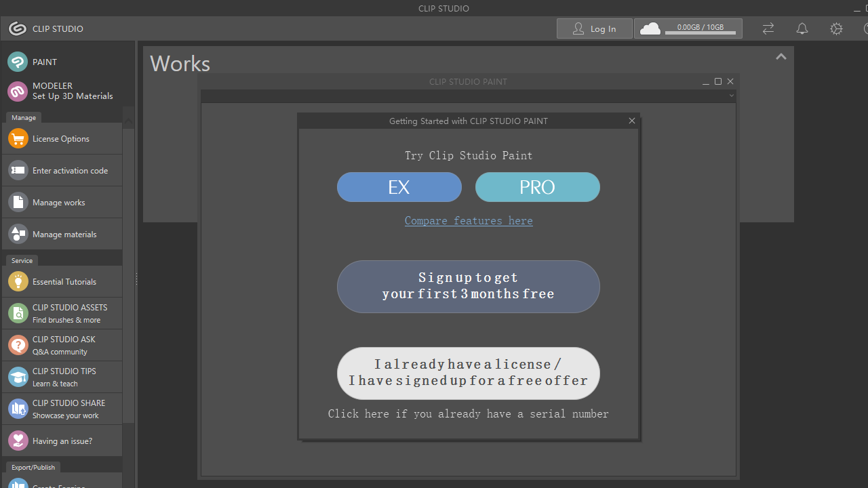Minimize the CLIP STUDIO PAINT window

(x=706, y=81)
